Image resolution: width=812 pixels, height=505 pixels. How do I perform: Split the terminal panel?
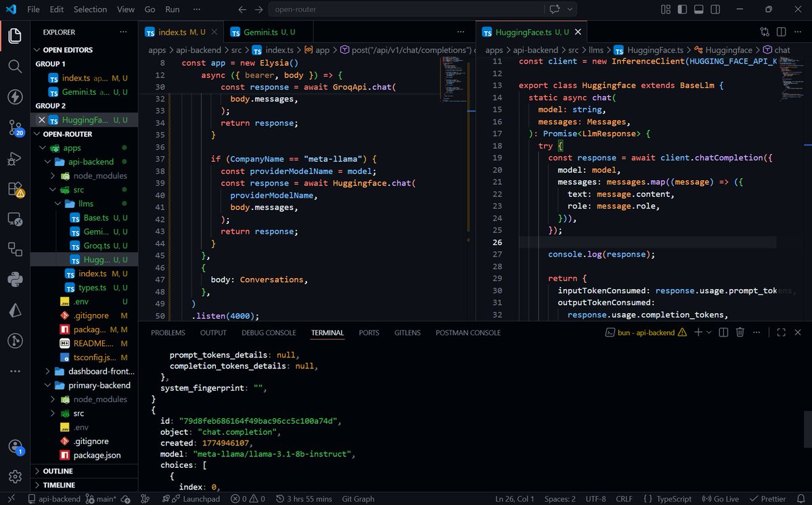[x=723, y=332]
